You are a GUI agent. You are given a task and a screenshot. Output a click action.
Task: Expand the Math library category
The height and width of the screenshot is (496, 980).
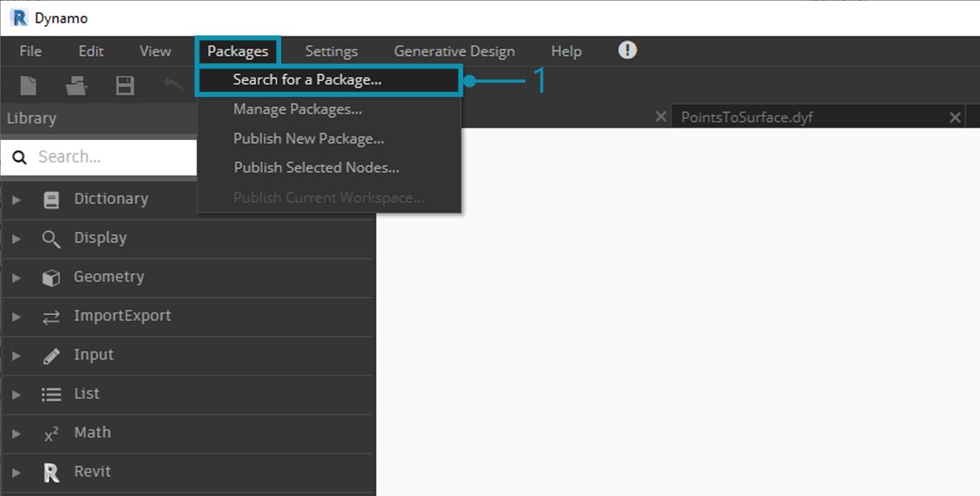pos(17,434)
